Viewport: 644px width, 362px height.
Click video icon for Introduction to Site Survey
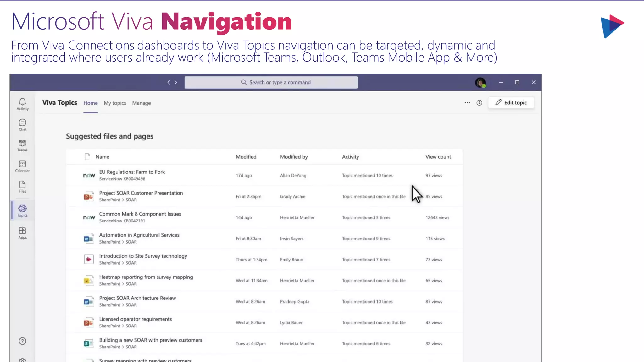pyautogui.click(x=89, y=259)
